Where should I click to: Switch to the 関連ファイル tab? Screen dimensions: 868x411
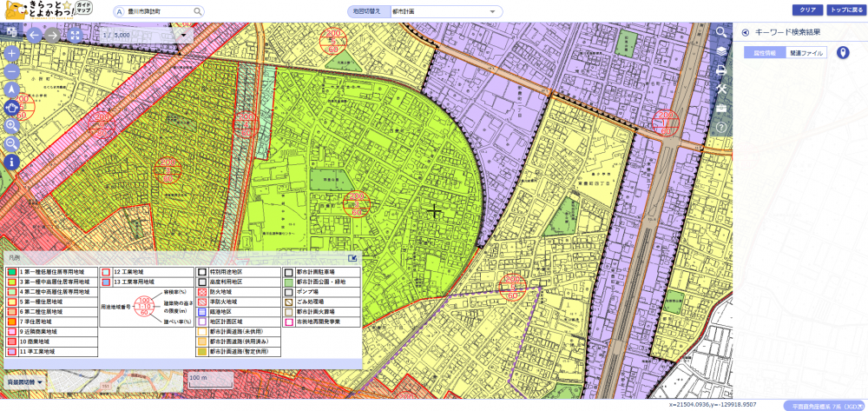[x=806, y=53]
